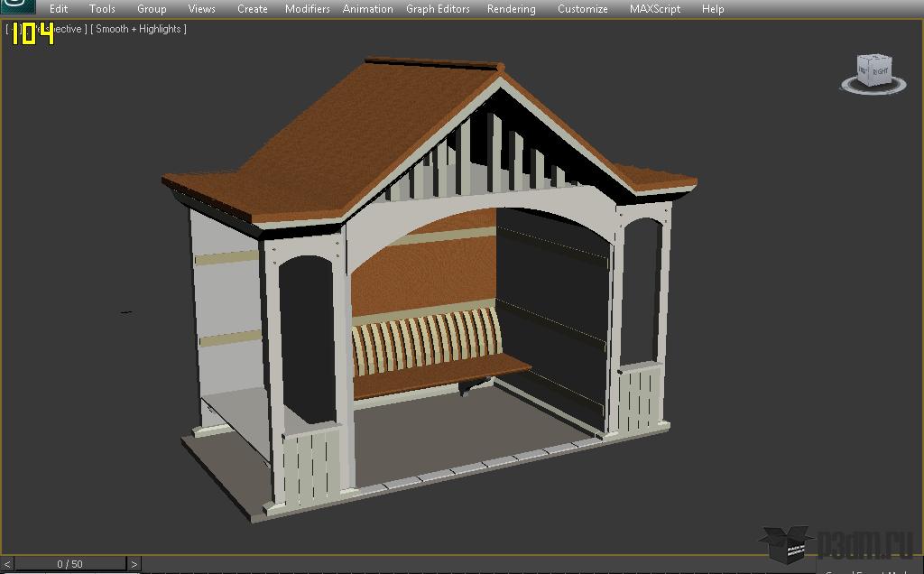Select the striped bench backrest in the viewport
924x574 pixels.
pyautogui.click(x=426, y=339)
